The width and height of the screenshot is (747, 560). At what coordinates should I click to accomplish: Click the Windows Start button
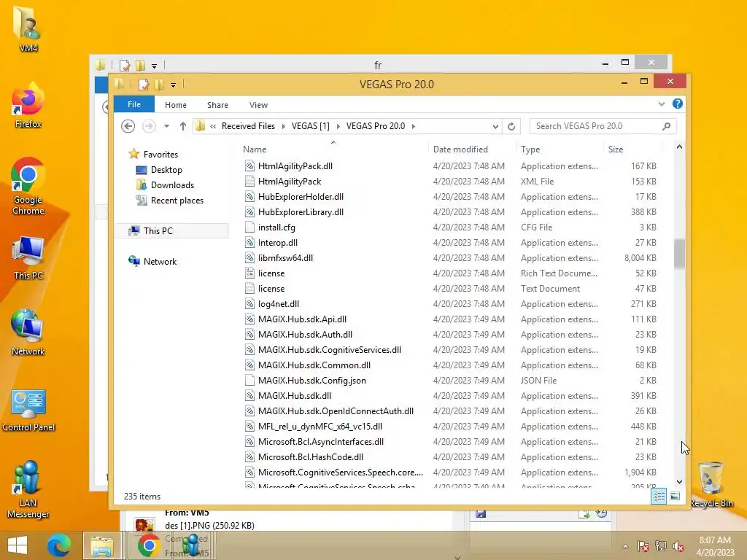(18, 545)
